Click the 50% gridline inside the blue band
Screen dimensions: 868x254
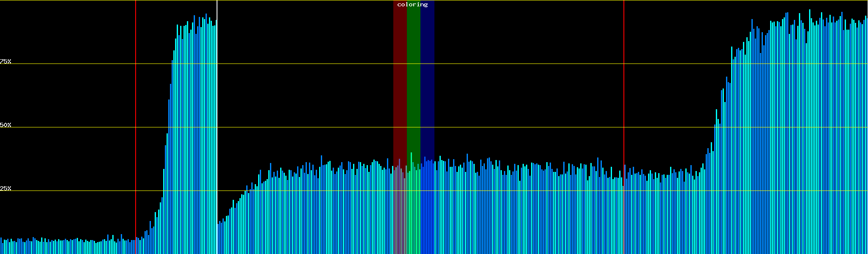click(x=427, y=127)
